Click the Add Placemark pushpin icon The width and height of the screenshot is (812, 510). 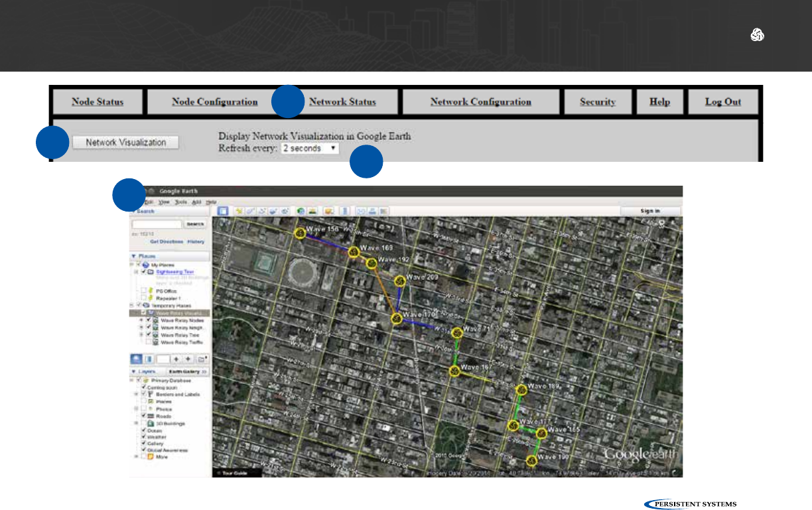[x=239, y=211]
